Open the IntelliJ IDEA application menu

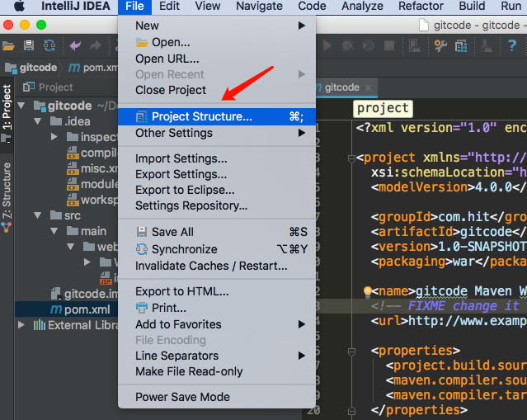[x=76, y=6]
